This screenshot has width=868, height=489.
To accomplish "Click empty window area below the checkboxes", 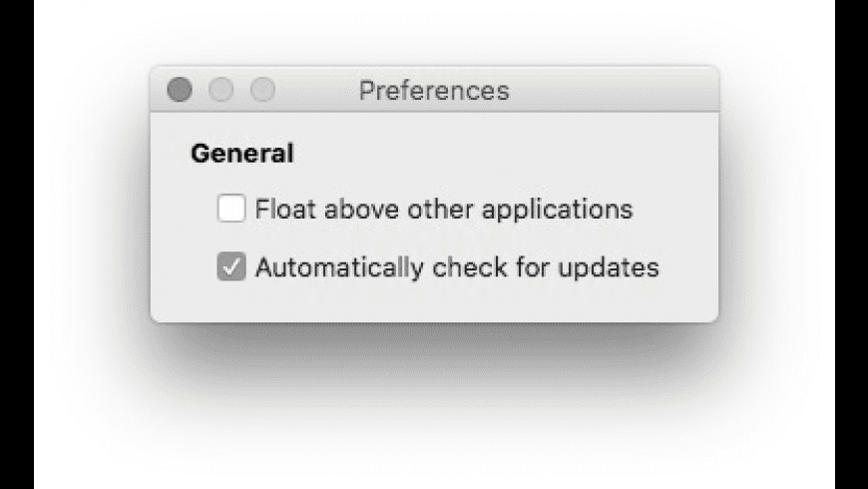I will 434,302.
